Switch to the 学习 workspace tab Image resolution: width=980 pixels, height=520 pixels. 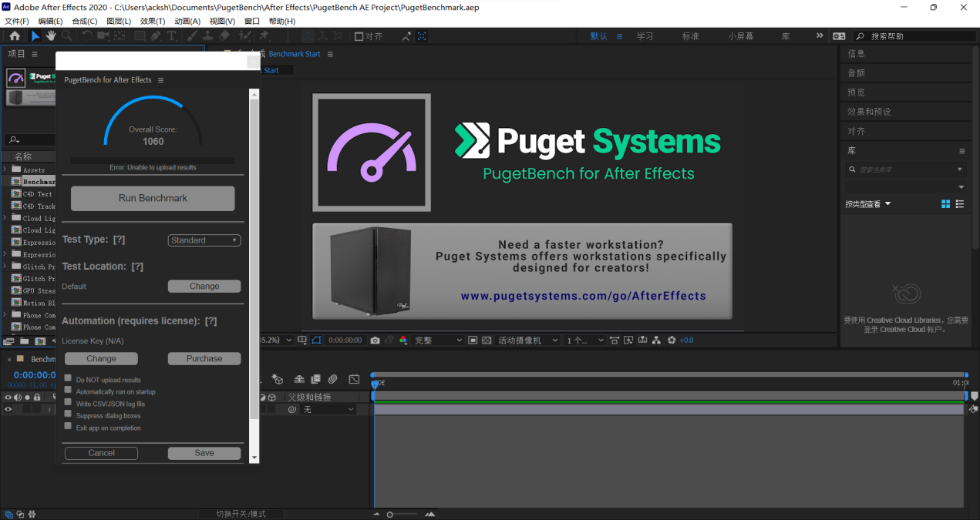tap(645, 36)
